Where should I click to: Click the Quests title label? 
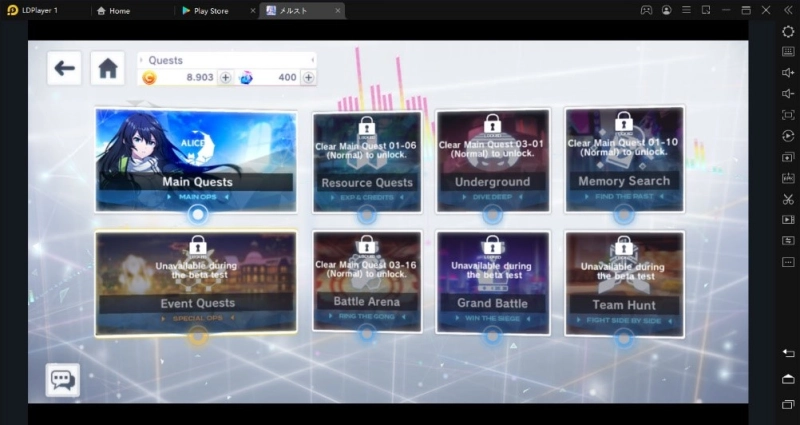point(165,60)
